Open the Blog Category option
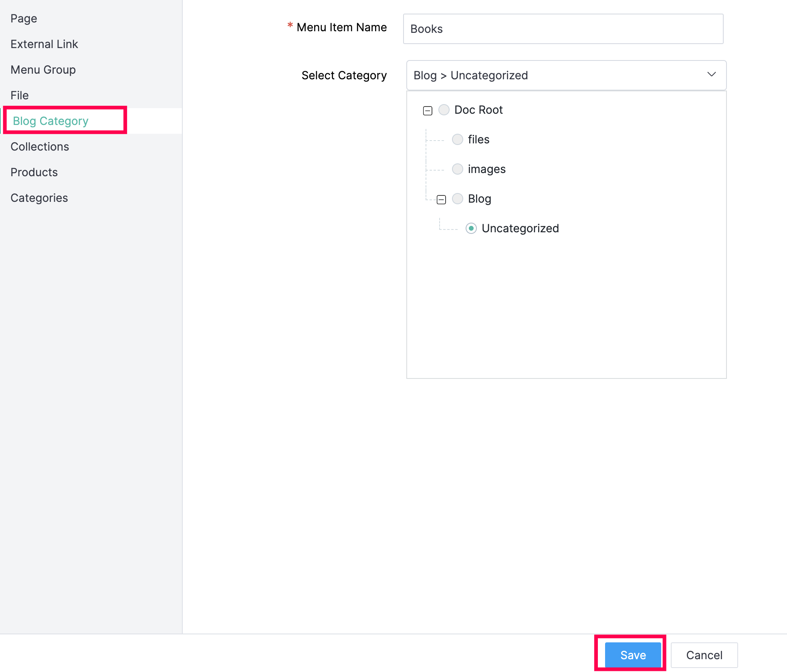The height and width of the screenshot is (672, 787). pos(50,121)
